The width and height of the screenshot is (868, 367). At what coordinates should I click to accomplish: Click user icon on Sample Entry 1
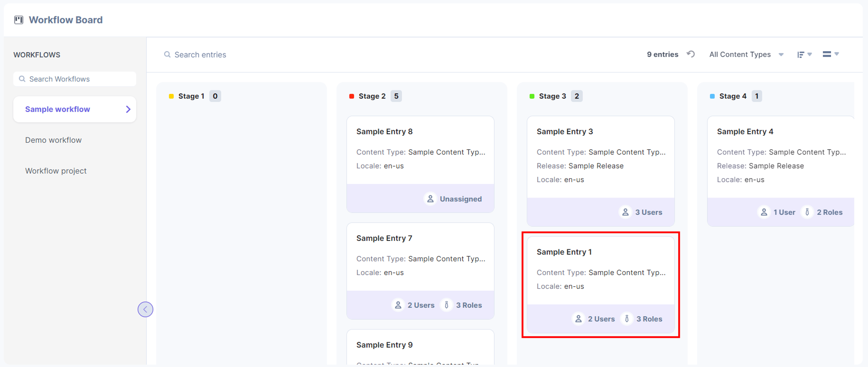(x=578, y=319)
